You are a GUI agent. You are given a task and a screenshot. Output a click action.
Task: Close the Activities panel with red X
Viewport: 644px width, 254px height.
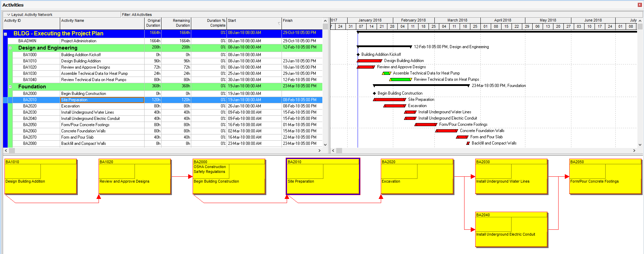pyautogui.click(x=640, y=5)
